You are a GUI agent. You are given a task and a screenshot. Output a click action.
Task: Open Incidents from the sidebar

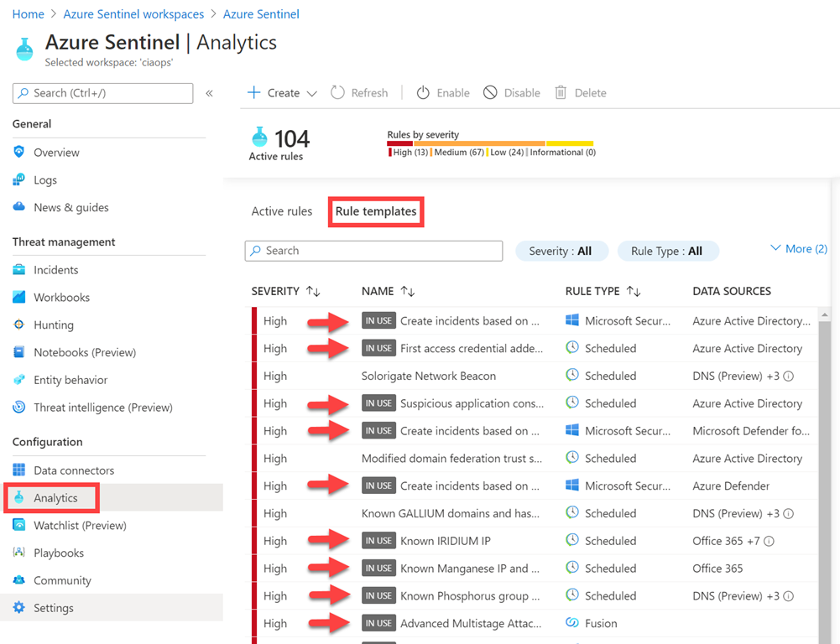55,270
